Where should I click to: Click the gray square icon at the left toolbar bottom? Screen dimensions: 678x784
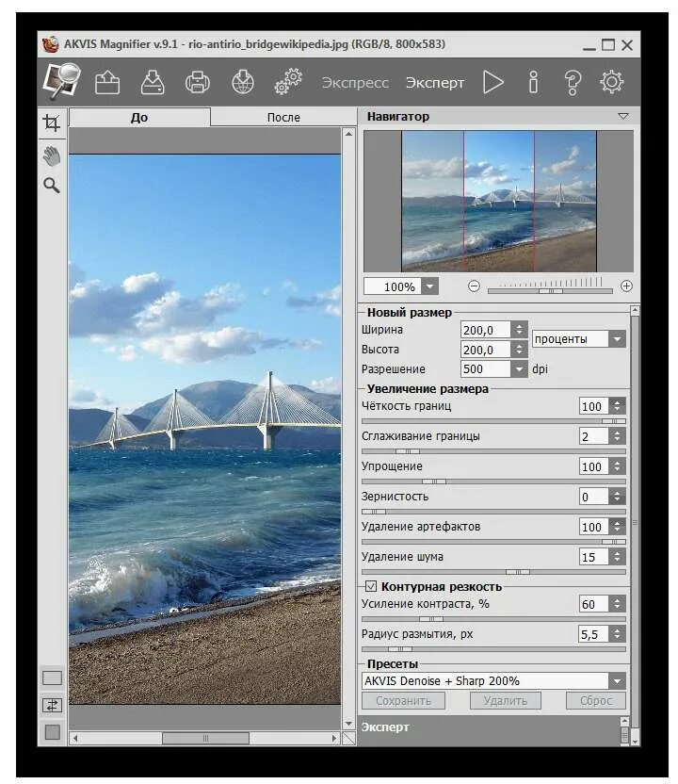pos(53,732)
